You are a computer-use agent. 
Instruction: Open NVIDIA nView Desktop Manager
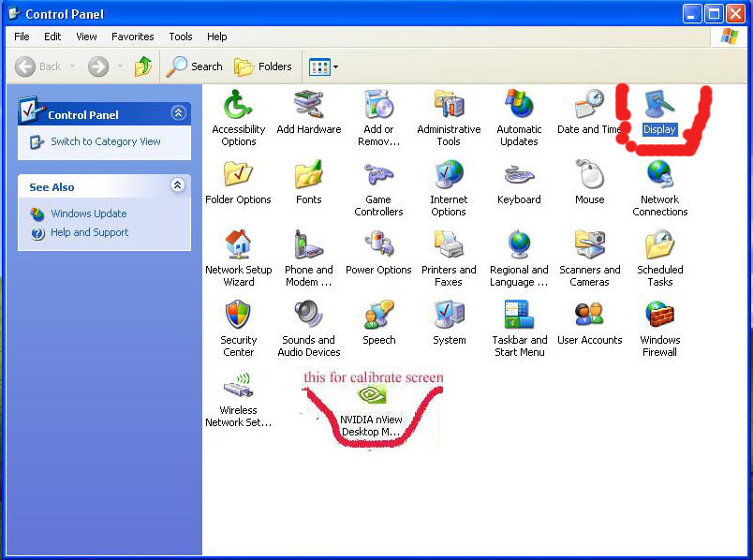click(371, 398)
